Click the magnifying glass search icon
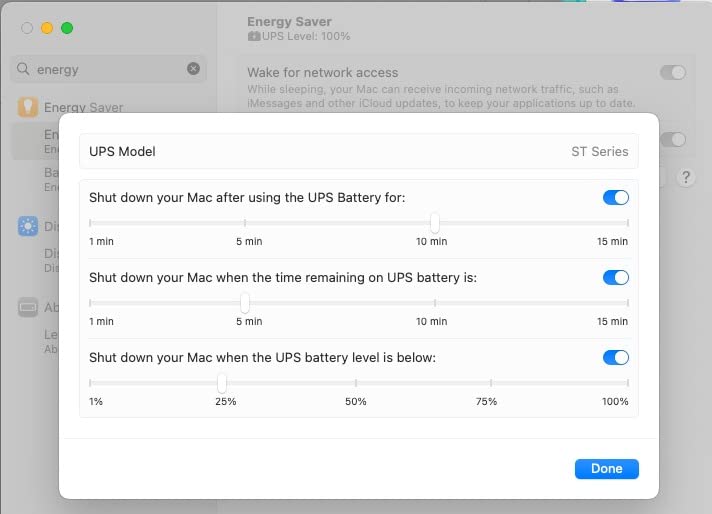 point(23,69)
